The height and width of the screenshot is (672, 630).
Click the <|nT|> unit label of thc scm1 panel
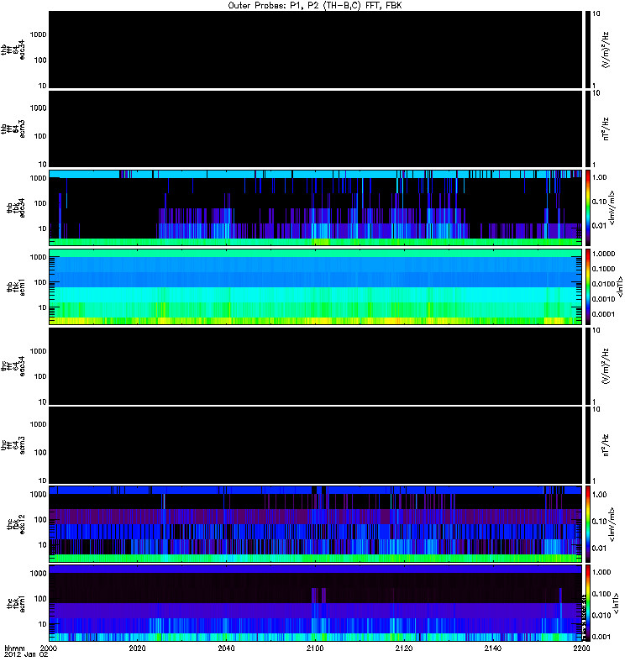pyautogui.click(x=616, y=603)
